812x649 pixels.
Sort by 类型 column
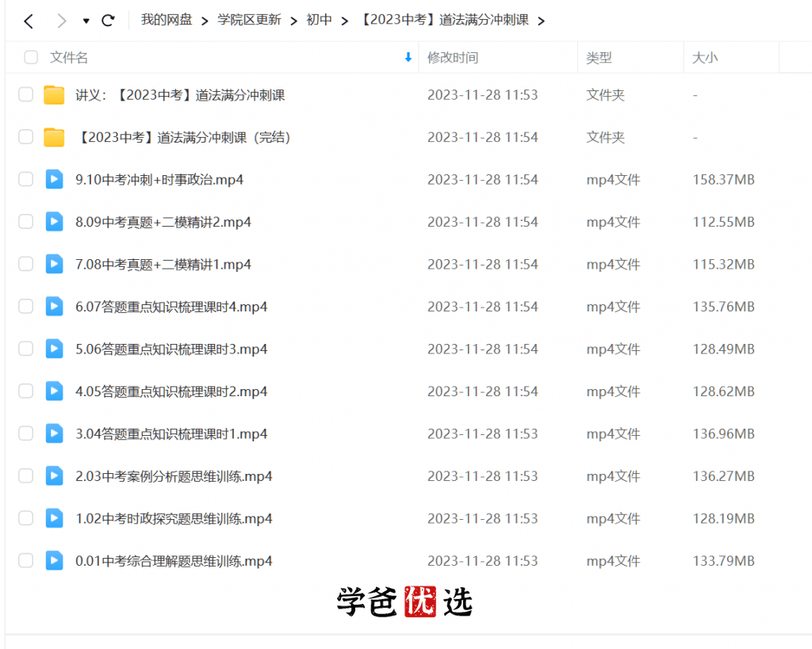599,57
